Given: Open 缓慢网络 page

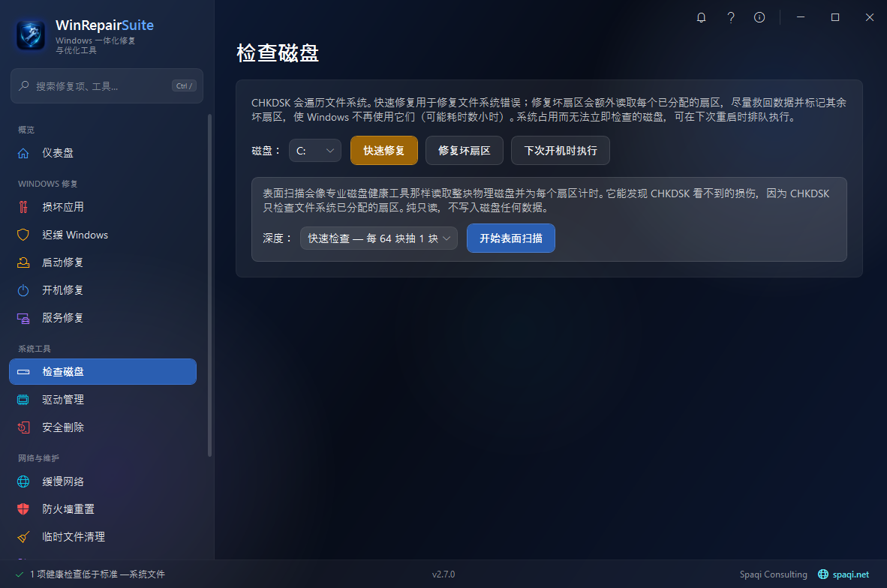Looking at the screenshot, I should tap(103, 481).
